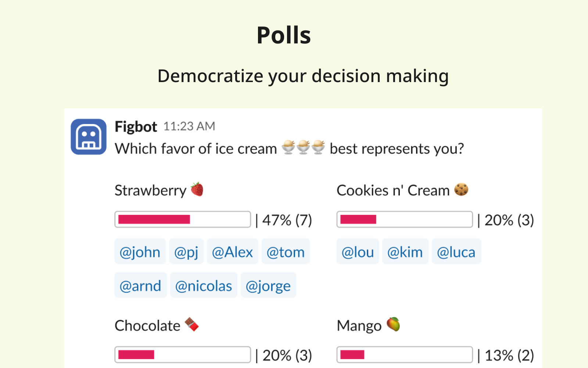The height and width of the screenshot is (368, 588).
Task: Click the cookie emoji beside Cookies n' Cream
Action: point(461,190)
